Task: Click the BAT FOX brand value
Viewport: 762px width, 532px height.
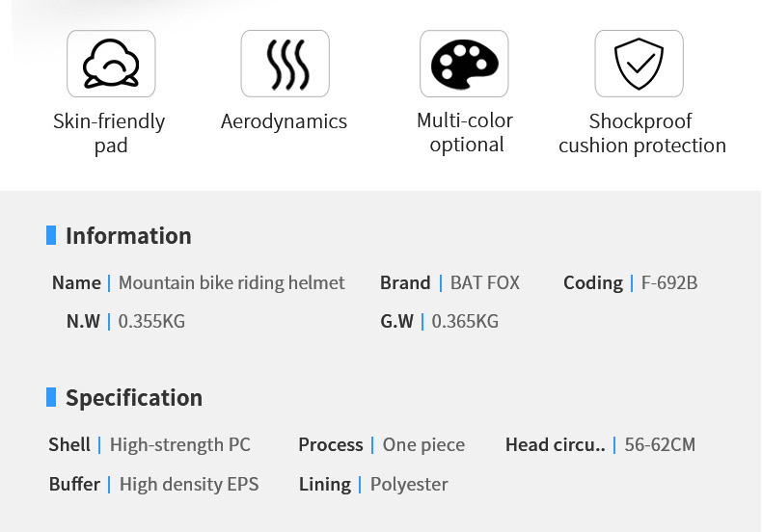Action: point(485,283)
